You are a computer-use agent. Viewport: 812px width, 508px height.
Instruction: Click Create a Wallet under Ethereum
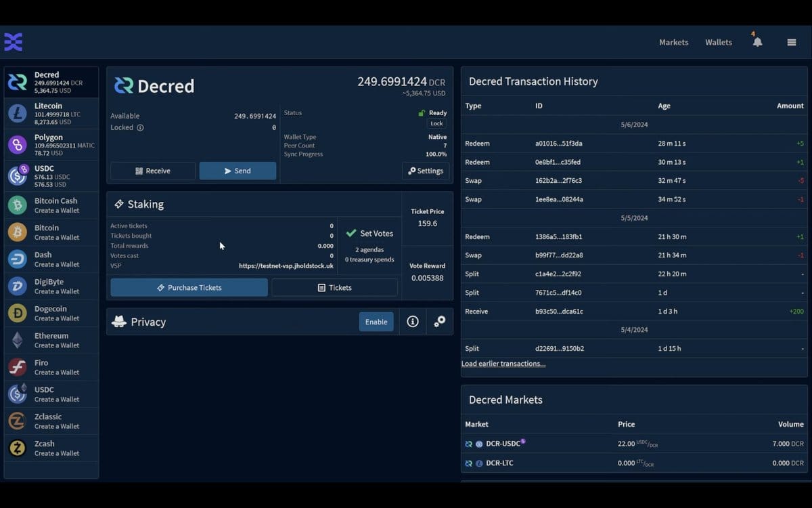(57, 345)
